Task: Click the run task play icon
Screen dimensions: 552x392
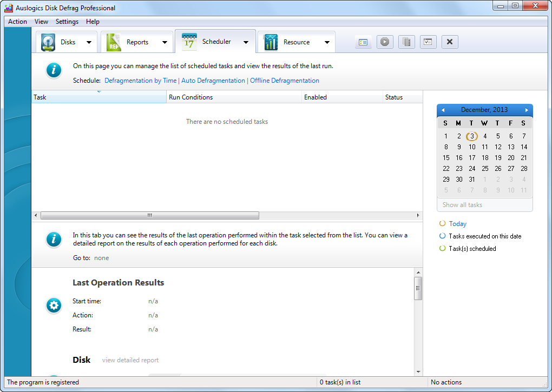Action: coord(385,42)
